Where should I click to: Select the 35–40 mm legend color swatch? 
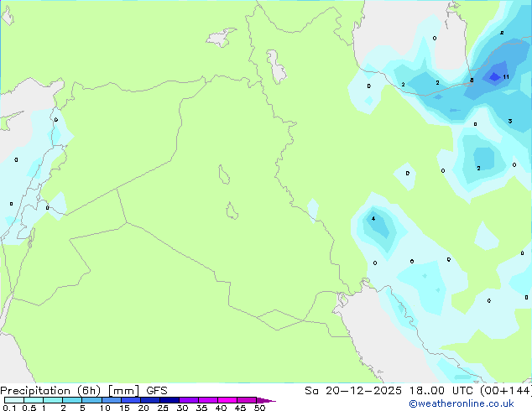208,400
